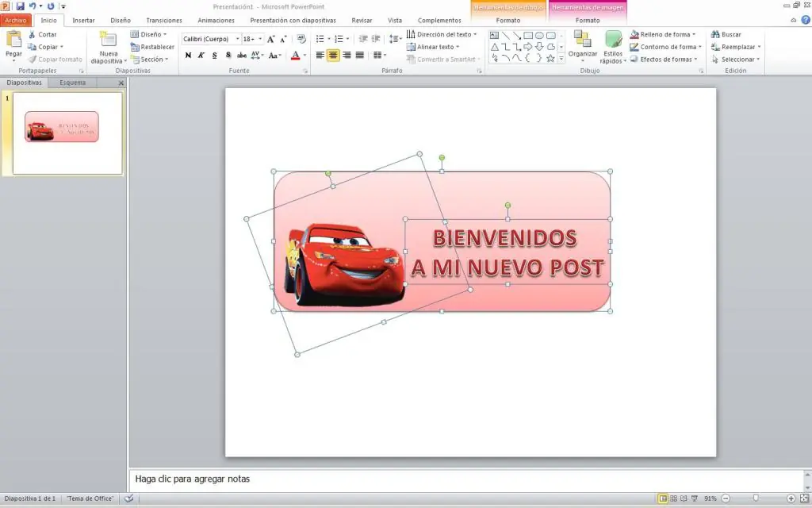Open the columns dropdown in Párrafo
The width and height of the screenshot is (812, 508).
click(x=380, y=55)
